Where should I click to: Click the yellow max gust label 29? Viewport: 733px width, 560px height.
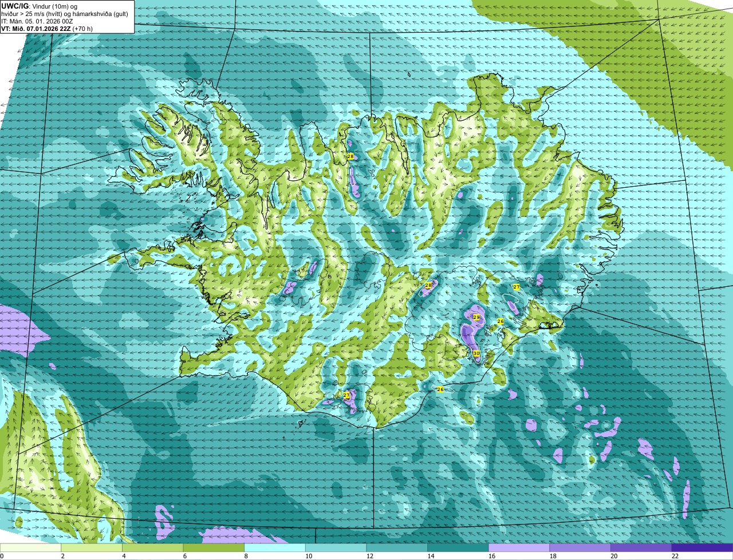[476, 317]
